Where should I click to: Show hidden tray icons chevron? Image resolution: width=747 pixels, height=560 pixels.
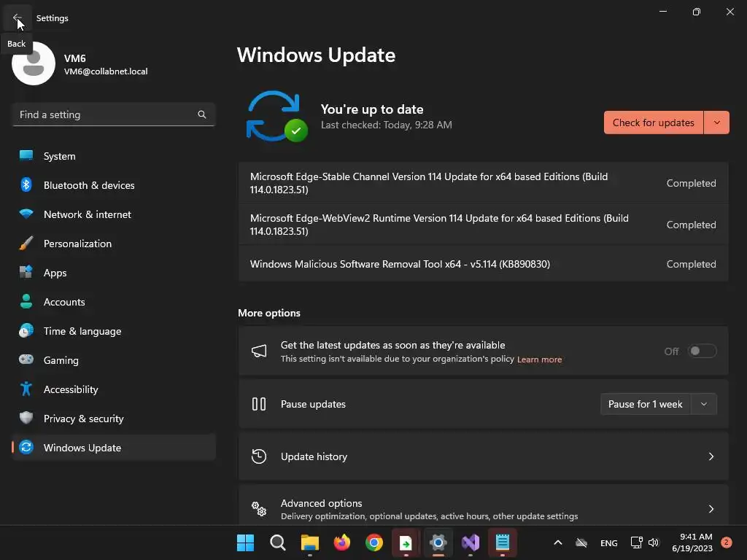558,542
